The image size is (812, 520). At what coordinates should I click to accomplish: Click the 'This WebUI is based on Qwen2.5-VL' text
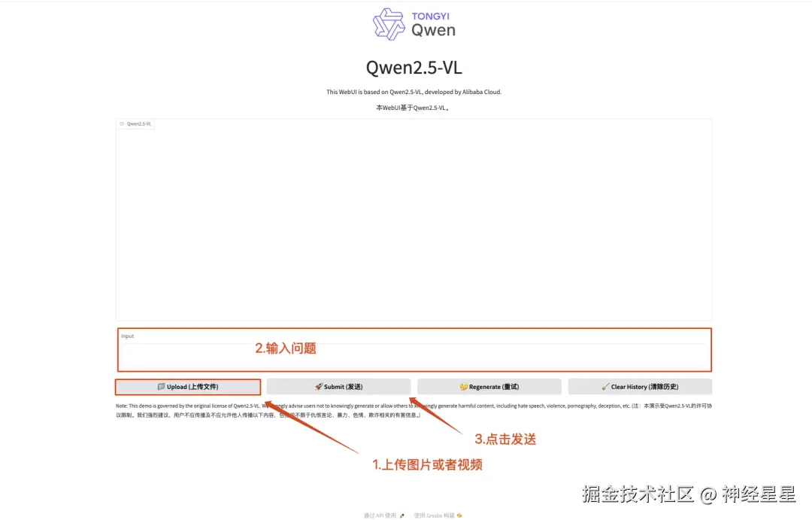414,92
